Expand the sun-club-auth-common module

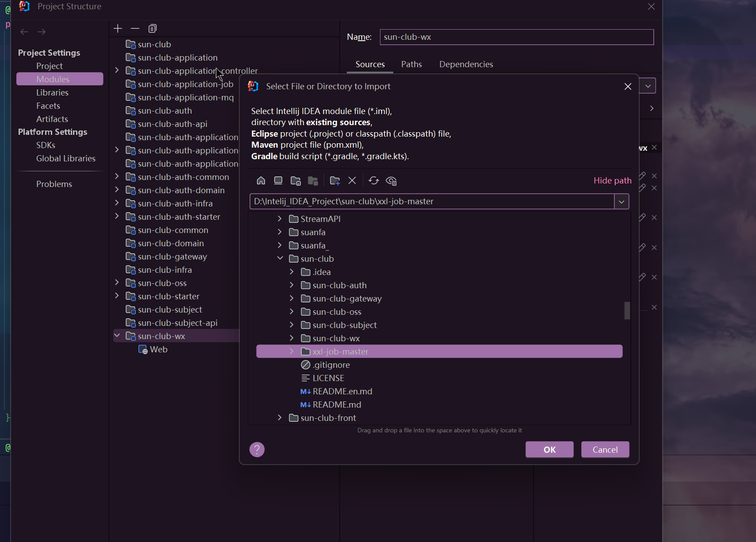coord(117,176)
